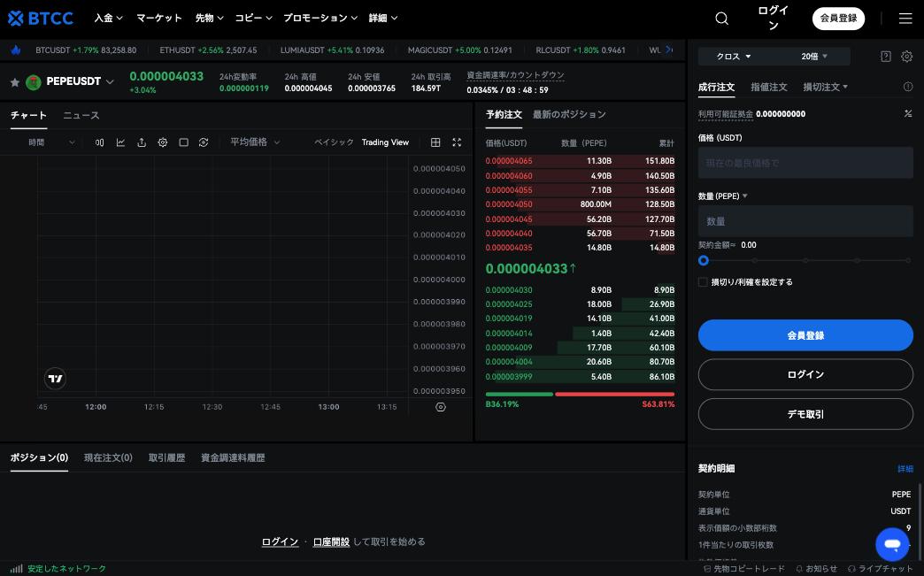Open the trading help guide icon
Image resolution: width=924 pixels, height=576 pixels.
click(886, 57)
